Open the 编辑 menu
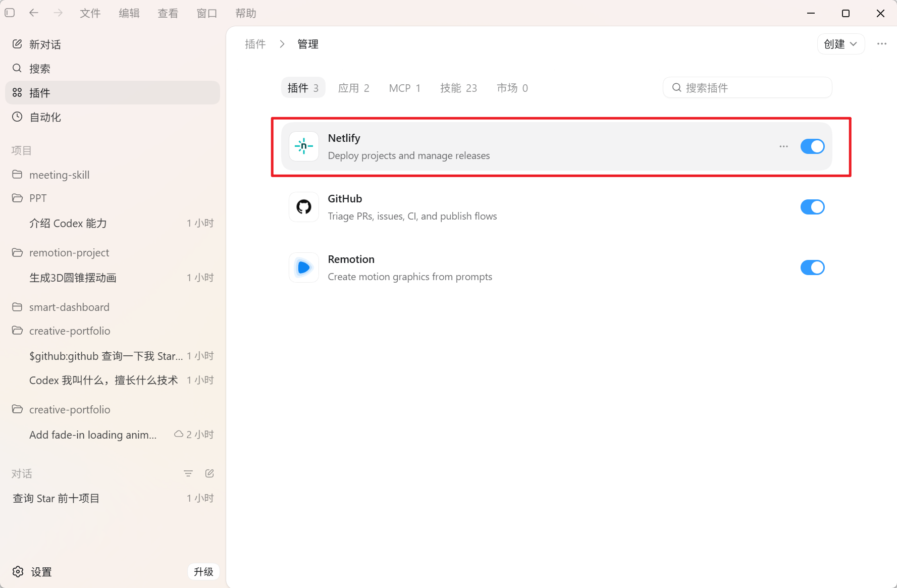 tap(129, 13)
